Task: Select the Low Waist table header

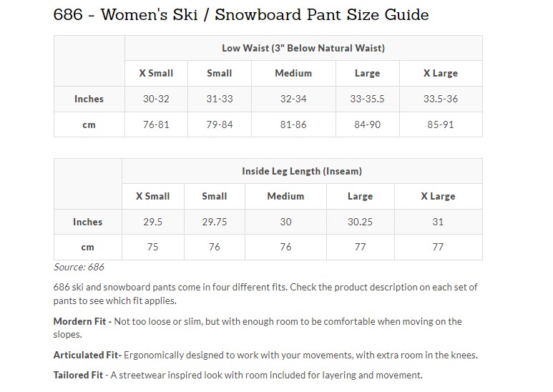Action: [x=303, y=48]
